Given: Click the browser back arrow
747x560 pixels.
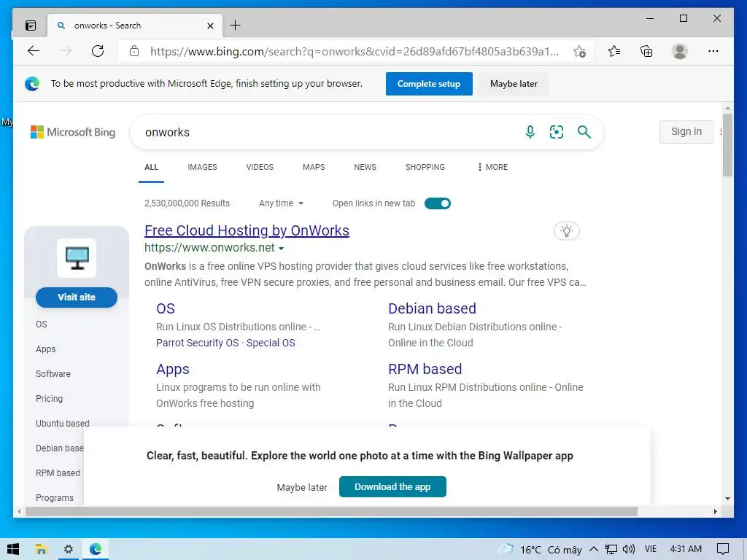Looking at the screenshot, I should [x=34, y=51].
